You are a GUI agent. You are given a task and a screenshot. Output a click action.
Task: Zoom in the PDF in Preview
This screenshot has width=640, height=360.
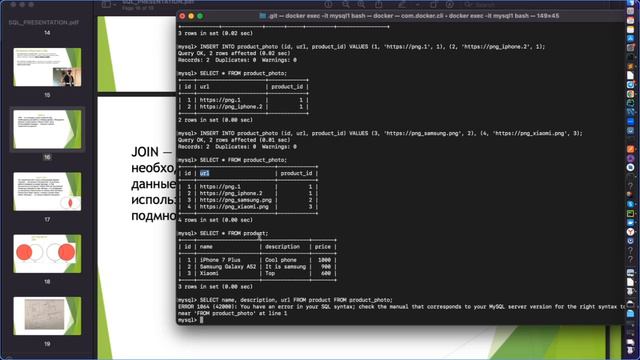[362, 5]
